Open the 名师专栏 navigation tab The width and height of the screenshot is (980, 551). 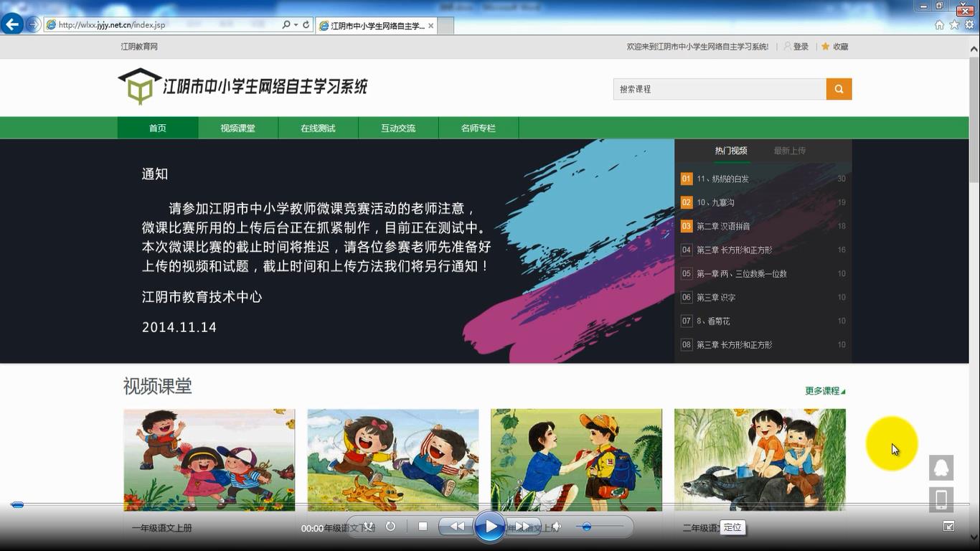point(479,128)
